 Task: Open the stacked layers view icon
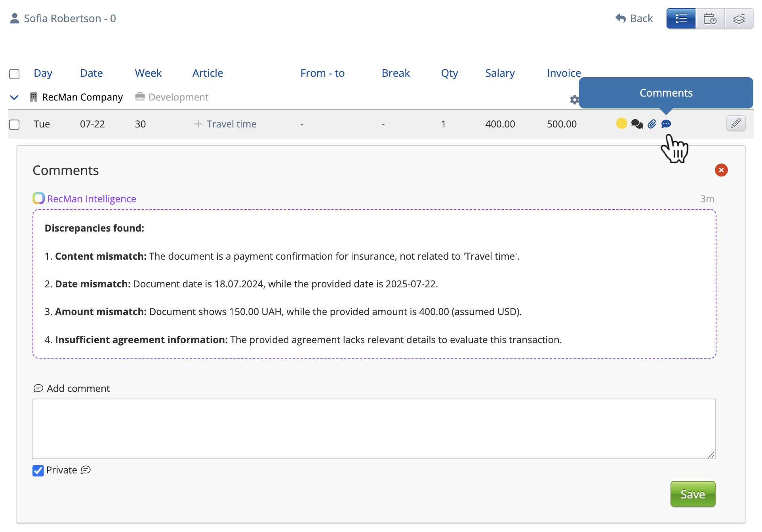coord(739,19)
